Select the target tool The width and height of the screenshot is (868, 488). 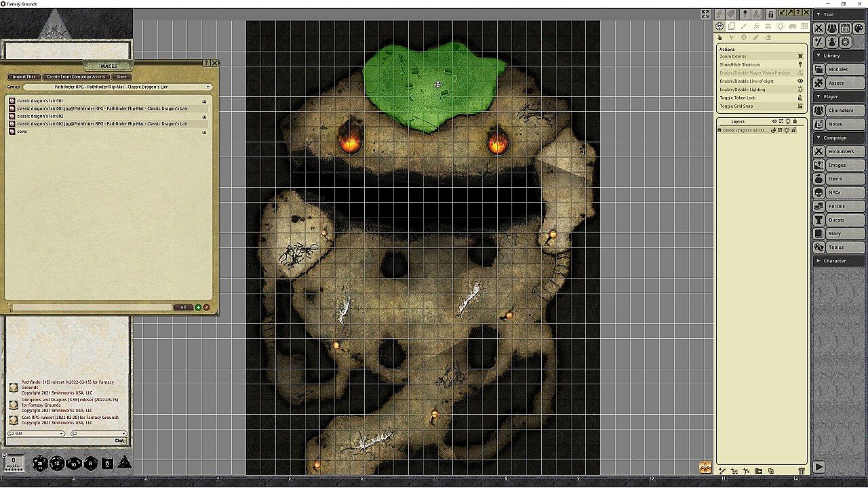click(744, 37)
